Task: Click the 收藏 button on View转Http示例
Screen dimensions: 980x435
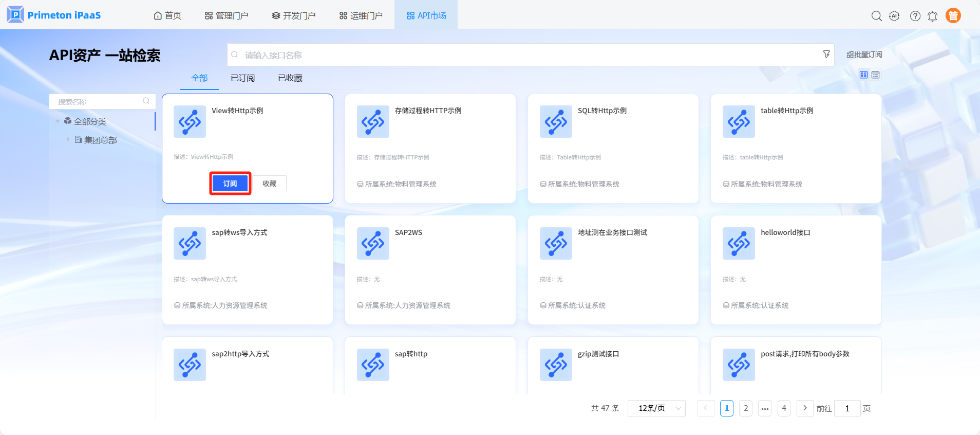Action: (269, 184)
